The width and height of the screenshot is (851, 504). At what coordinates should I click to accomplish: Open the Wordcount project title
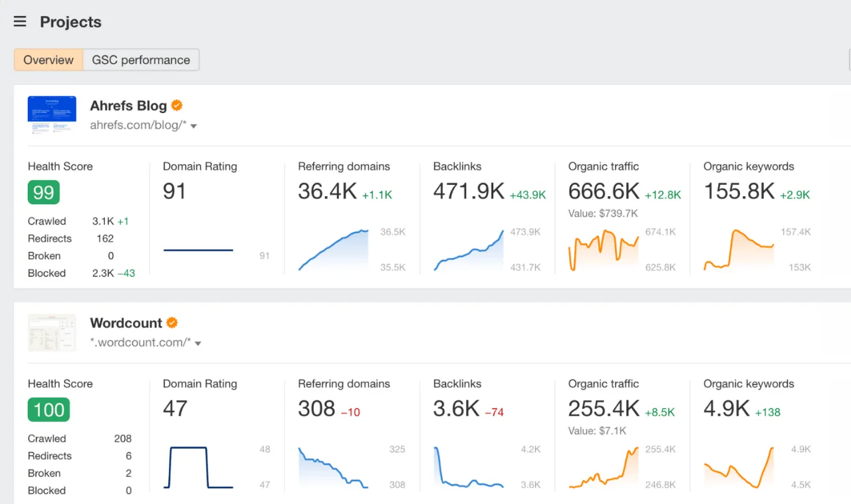pyautogui.click(x=126, y=322)
